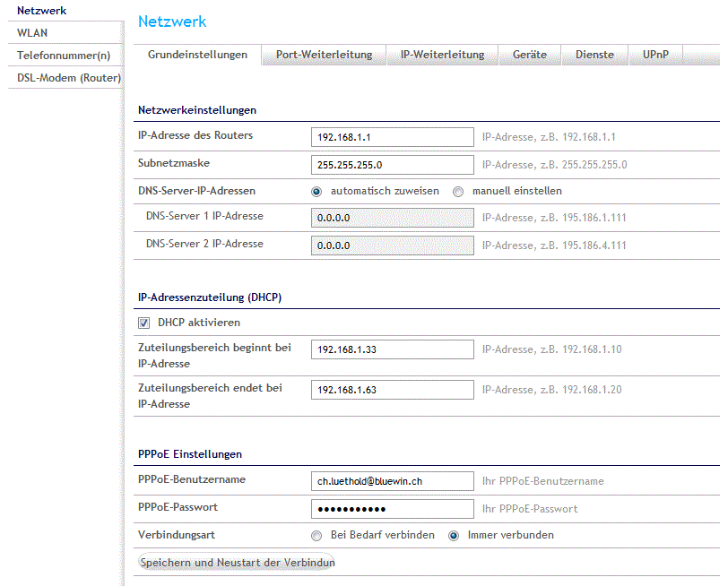Open Telefonnummer(n) in sidebar

(63, 56)
